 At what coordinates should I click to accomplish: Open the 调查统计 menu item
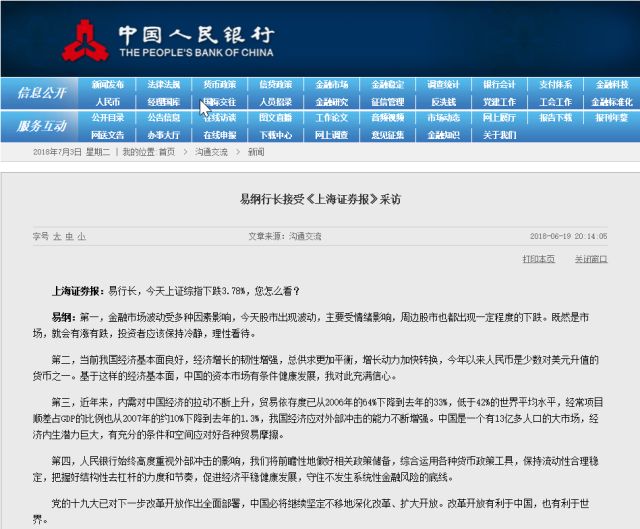(x=444, y=85)
